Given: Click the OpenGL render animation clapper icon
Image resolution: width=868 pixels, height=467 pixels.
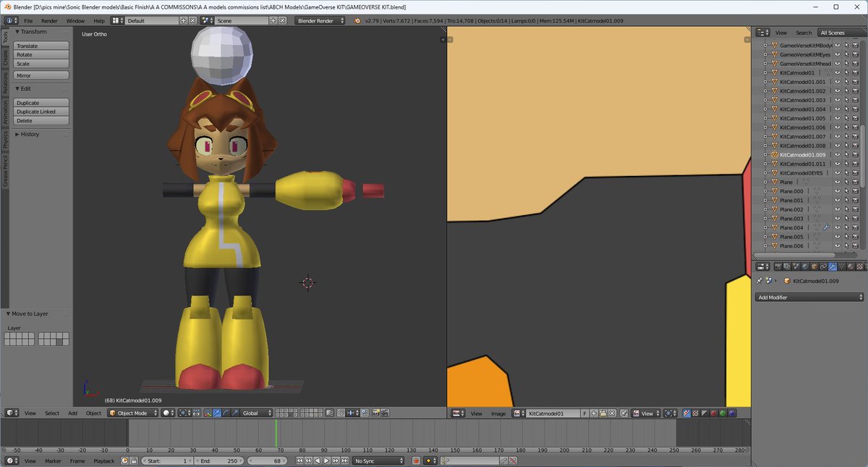Looking at the screenshot, I should (384, 413).
